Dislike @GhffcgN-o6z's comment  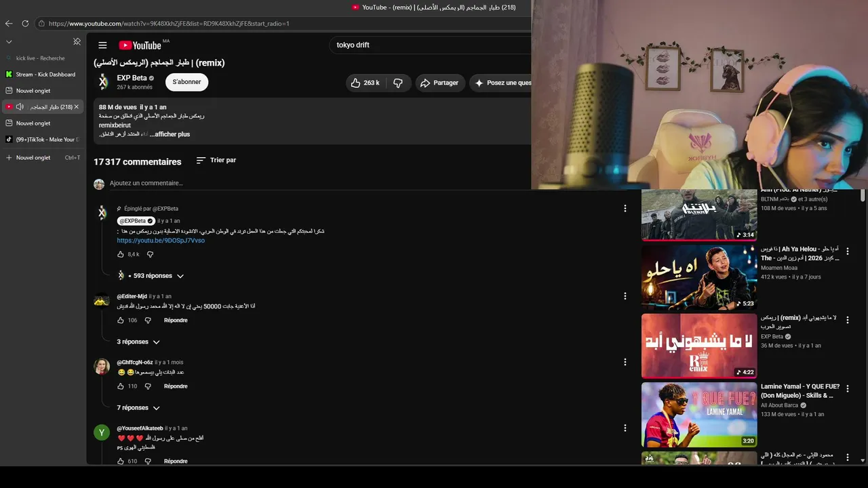[148, 386]
